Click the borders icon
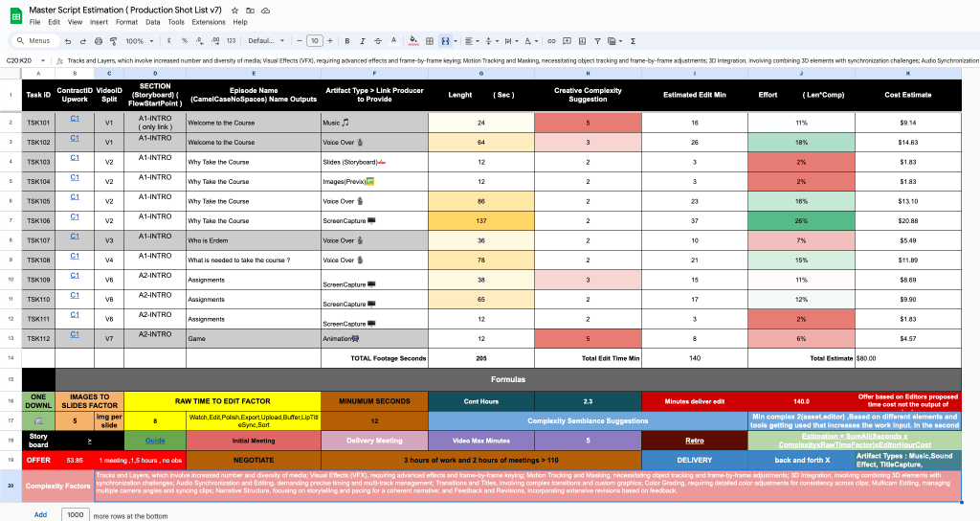This screenshot has width=980, height=521. click(430, 41)
